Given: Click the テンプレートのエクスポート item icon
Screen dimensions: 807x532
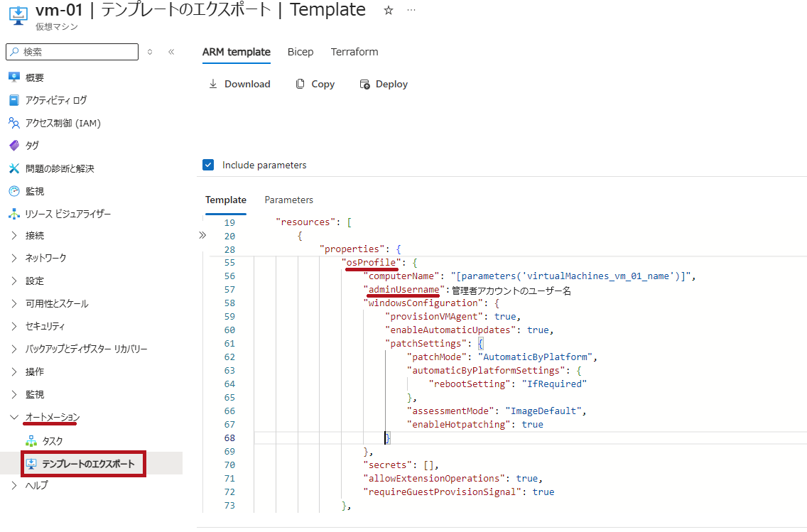Looking at the screenshot, I should tap(31, 464).
